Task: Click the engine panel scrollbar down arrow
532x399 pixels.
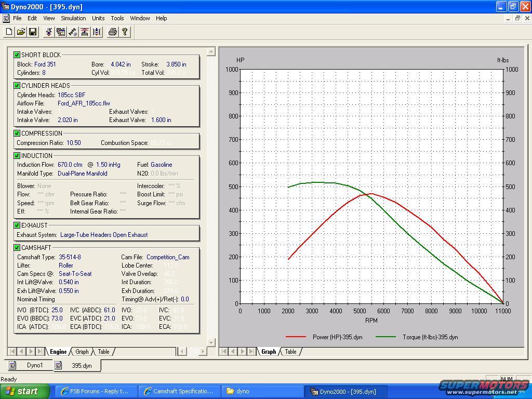Action: [x=210, y=342]
